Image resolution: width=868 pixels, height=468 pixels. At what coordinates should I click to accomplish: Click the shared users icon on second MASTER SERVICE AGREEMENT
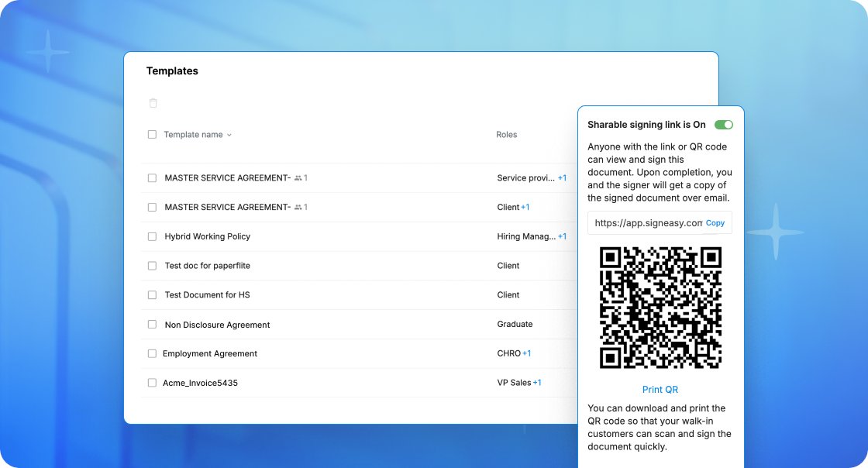[x=298, y=208]
